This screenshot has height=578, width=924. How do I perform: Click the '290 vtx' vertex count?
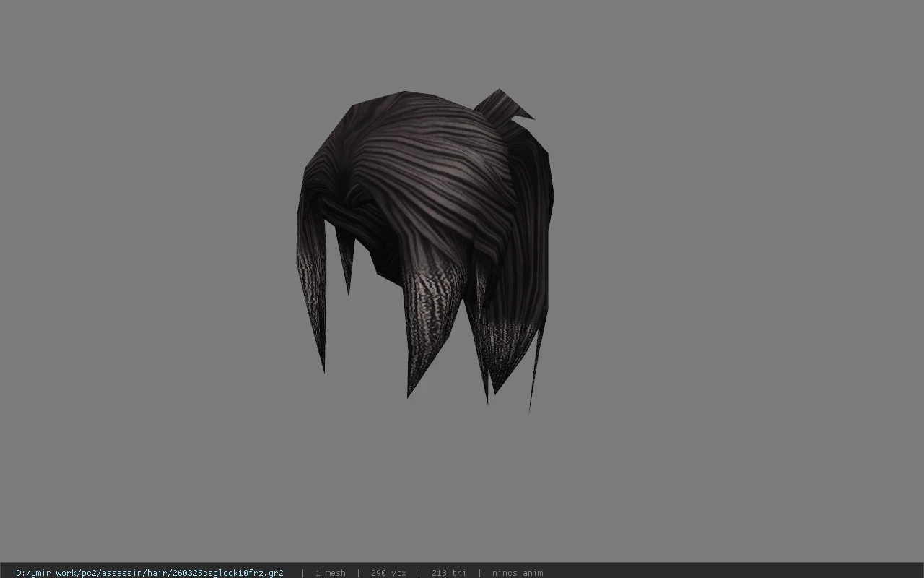pyautogui.click(x=388, y=573)
